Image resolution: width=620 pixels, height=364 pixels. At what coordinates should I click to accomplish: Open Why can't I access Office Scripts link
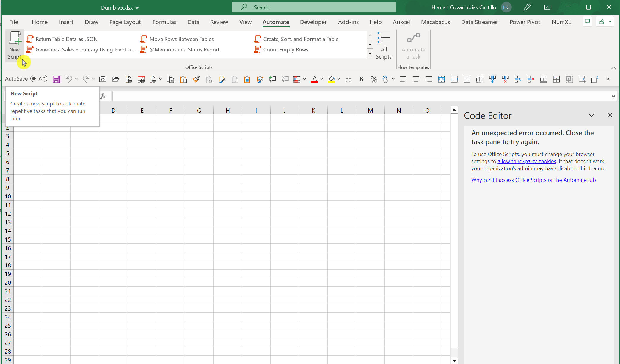pyautogui.click(x=533, y=180)
